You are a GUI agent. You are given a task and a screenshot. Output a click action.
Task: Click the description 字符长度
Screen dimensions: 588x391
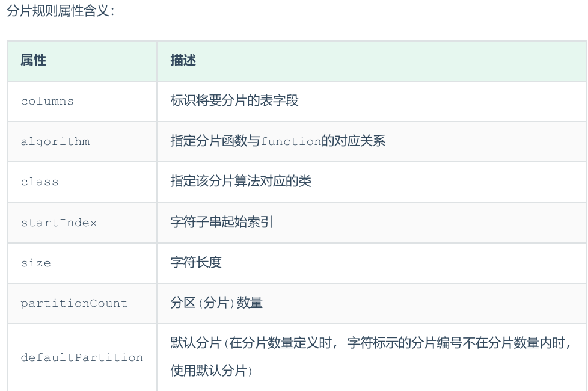[196, 262]
